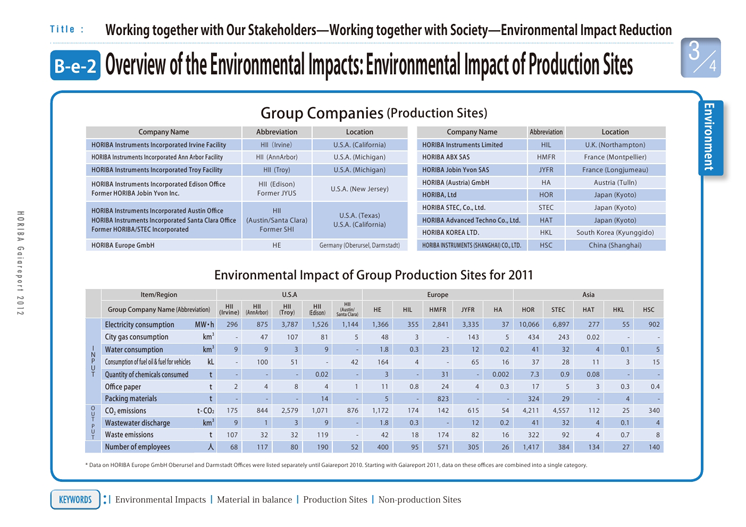The height and width of the screenshot is (527, 746).
Task: Open the Environmental Impacts keyword link
Action: click(160, 499)
